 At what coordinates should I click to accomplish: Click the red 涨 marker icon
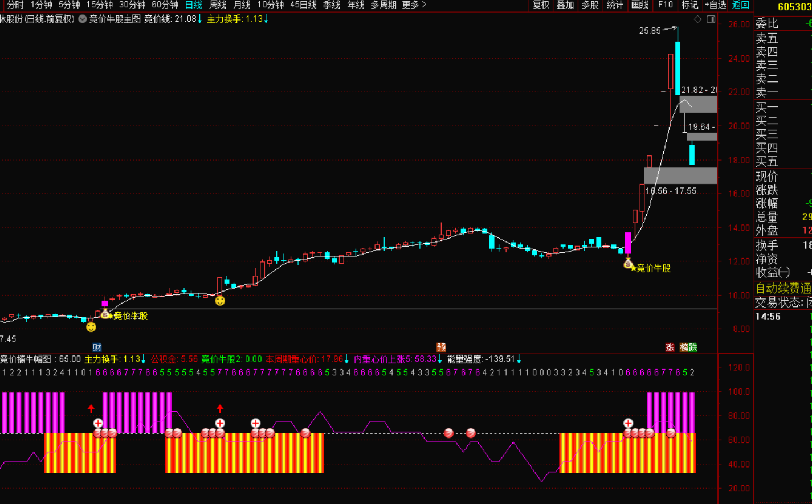pos(670,347)
